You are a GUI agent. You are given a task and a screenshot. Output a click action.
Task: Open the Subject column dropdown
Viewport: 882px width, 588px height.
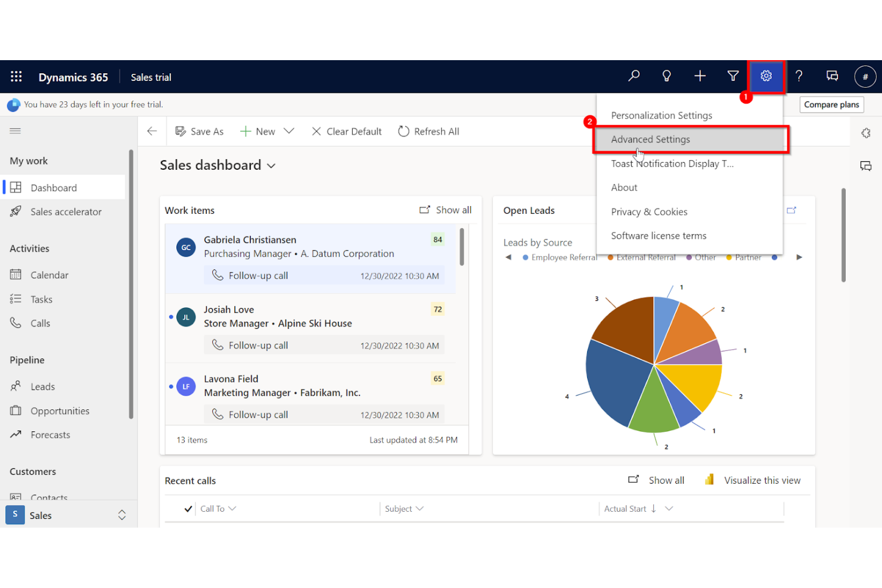420,508
